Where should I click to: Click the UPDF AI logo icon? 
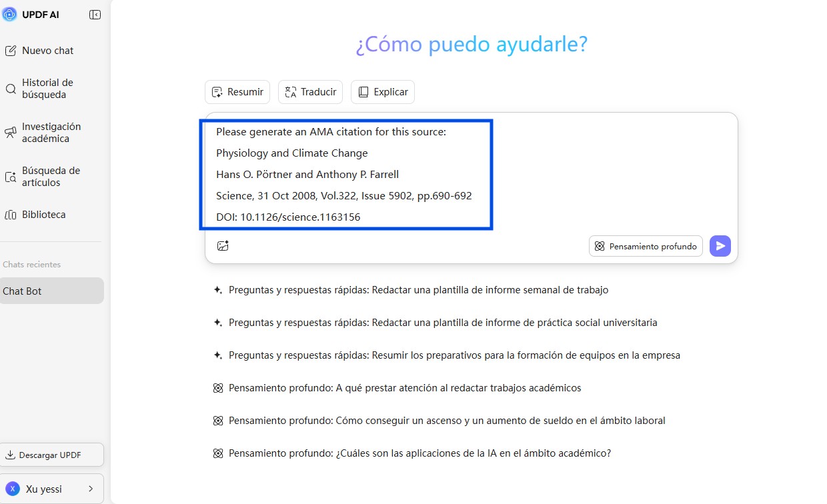[x=9, y=15]
